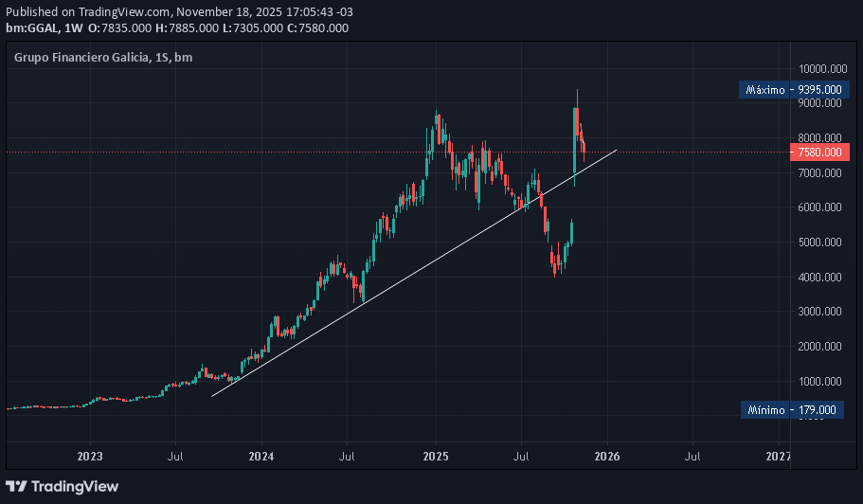Select the bm:GGAL symbol text
This screenshot has height=504, width=863.
click(x=29, y=27)
